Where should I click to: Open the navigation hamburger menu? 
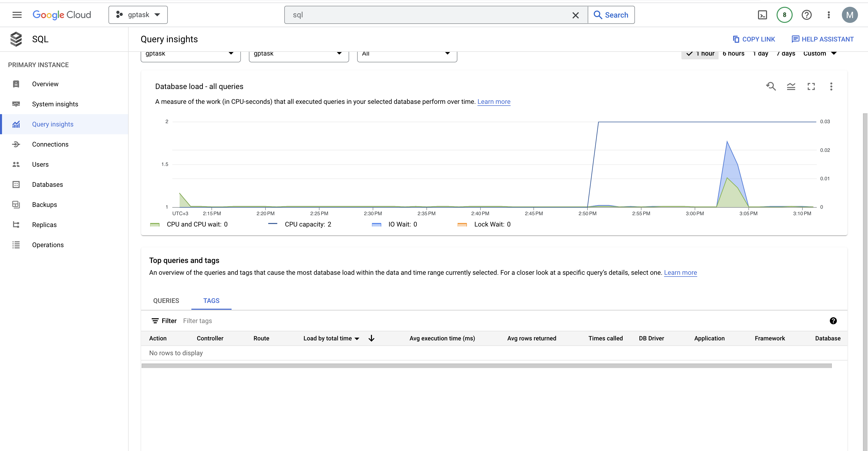17,15
